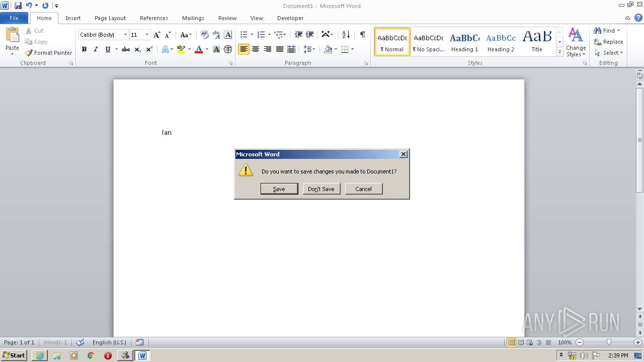The height and width of the screenshot is (362, 644).
Task: Click the Clear Formatting icon
Action: (x=204, y=35)
